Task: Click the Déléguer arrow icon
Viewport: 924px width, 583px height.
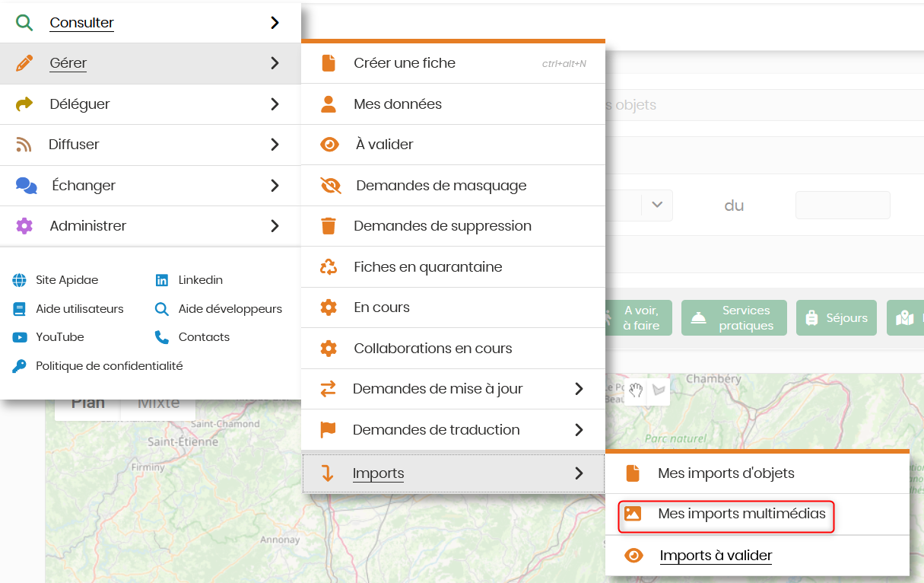Action: tap(24, 104)
